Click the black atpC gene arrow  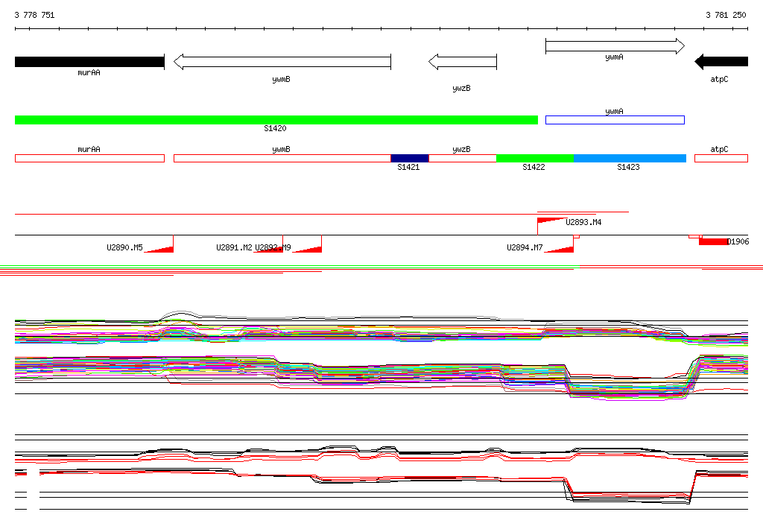[721, 62]
